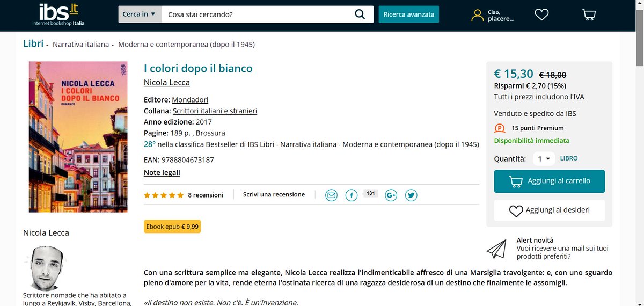The width and height of the screenshot is (644, 306).
Task: Click the 28° bestseller ranking text
Action: click(311, 144)
